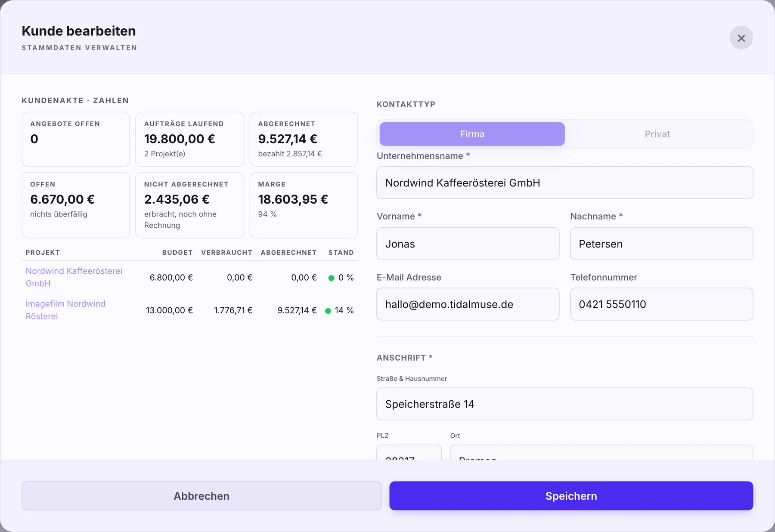Viewport: 775px width, 532px height.
Task: Click the 9.527,14 € table cell for Imagefilm
Action: pyautogui.click(x=297, y=310)
